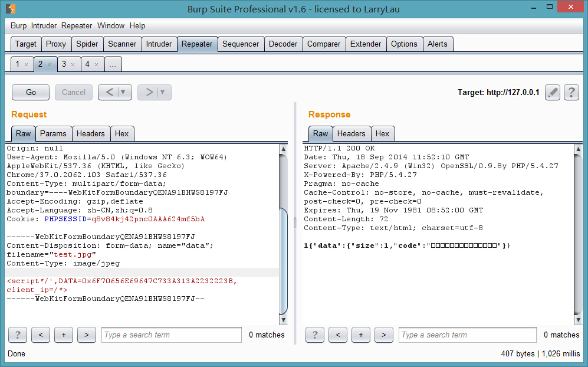
Task: Close Repeater tab 3
Action: 73,64
